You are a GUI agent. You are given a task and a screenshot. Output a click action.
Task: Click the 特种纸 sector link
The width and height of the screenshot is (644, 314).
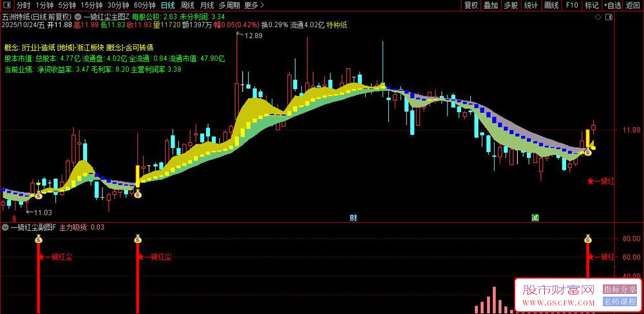337,25
